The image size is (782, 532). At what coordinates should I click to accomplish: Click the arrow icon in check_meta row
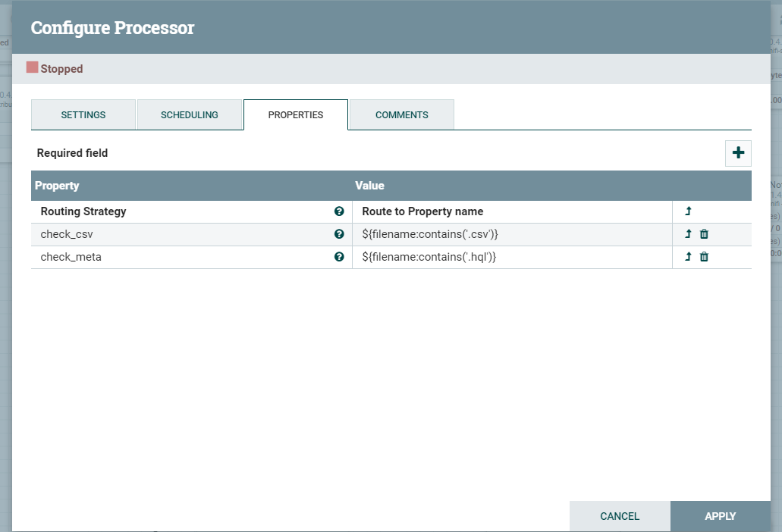click(x=687, y=257)
